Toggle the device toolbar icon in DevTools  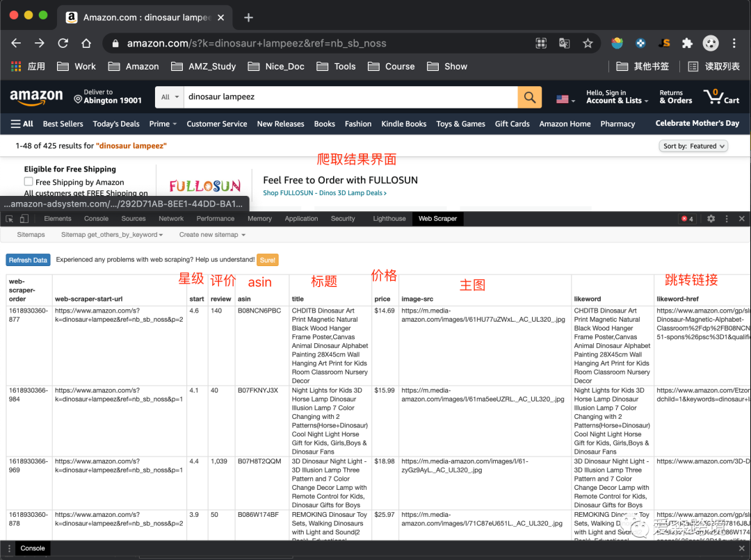[x=24, y=219]
